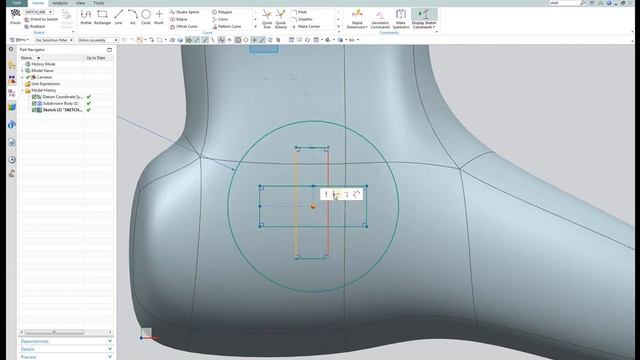The image size is (640, 360).
Task: Open the History clock sidebar tab
Action: pos(12,160)
